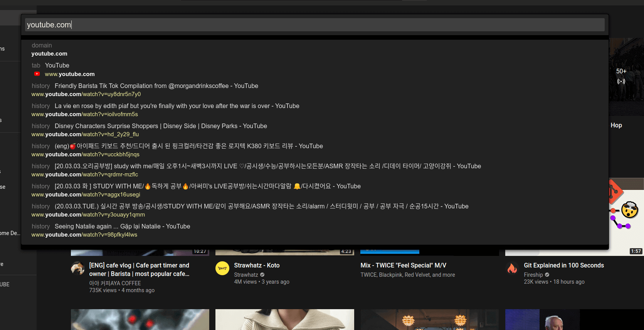Open the K380 keyboard review history entry
This screenshot has height=330, width=644.
coord(189,146)
